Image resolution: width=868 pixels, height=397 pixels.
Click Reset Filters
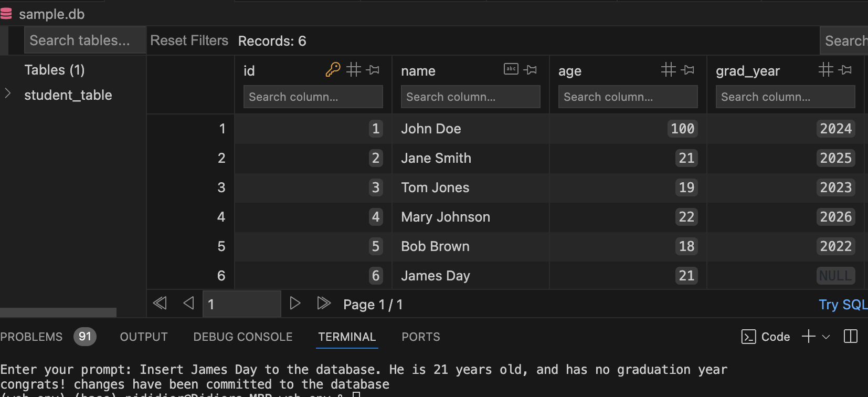click(189, 40)
